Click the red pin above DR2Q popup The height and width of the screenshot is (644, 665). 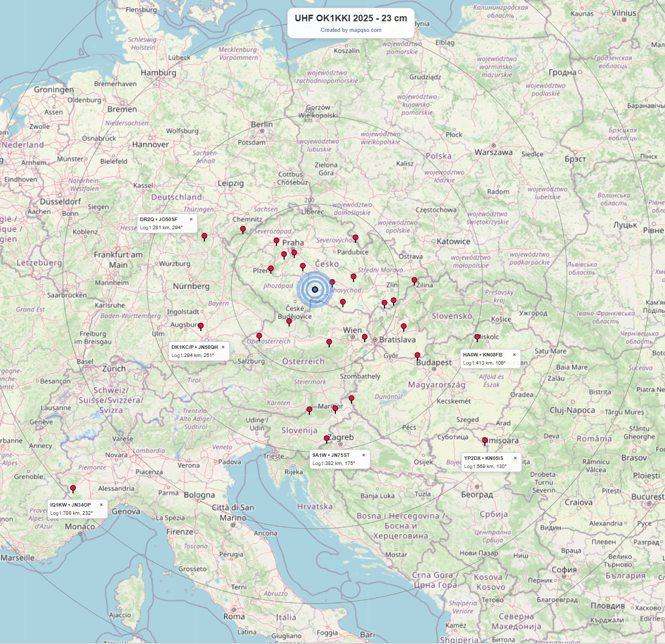coord(204,236)
